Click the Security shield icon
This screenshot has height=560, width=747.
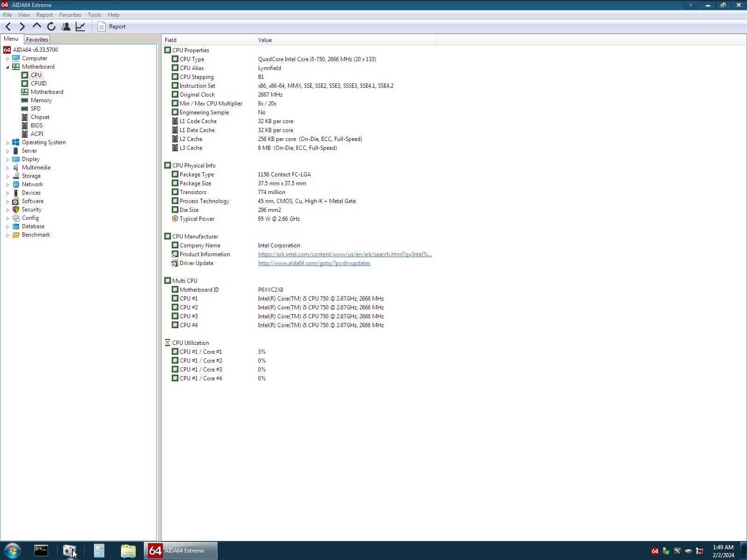(x=16, y=210)
